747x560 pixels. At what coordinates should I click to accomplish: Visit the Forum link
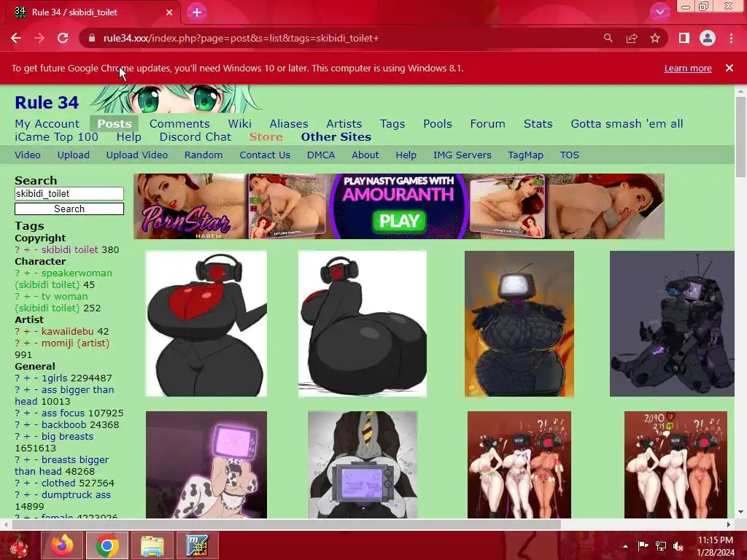point(487,124)
